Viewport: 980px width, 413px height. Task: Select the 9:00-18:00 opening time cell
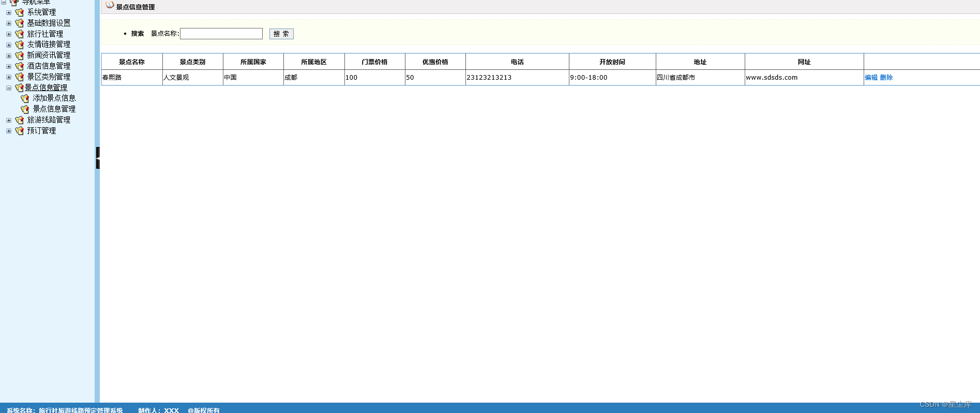[612, 78]
